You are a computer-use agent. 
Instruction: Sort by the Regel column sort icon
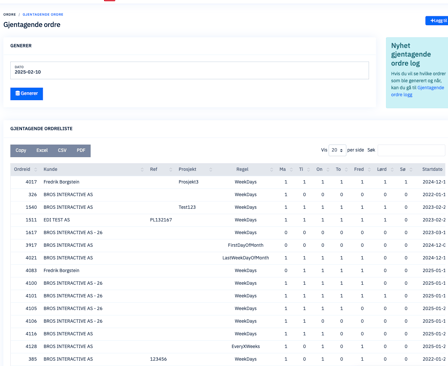click(x=271, y=169)
